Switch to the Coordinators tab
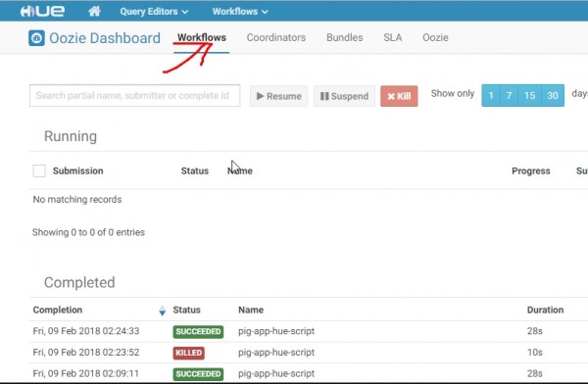 click(276, 37)
